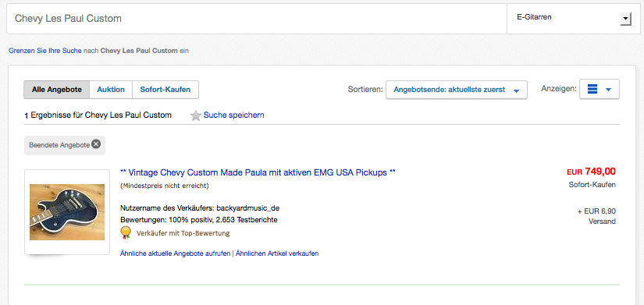Click the search field containing Chevy Les Paul Custom
Image resolution: width=644 pixels, height=305 pixels.
[x=257, y=19]
